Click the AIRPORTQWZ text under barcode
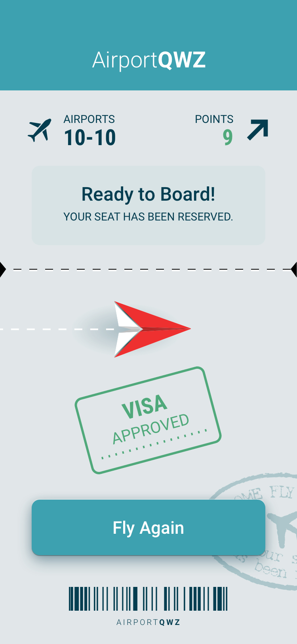Viewport: 297px width, 644px height. click(148, 622)
